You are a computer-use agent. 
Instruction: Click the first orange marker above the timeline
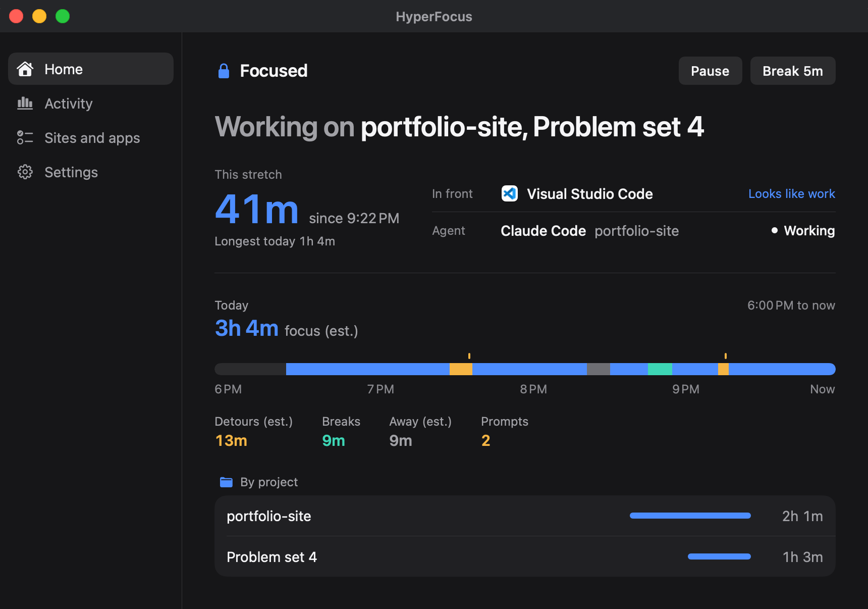[469, 356]
